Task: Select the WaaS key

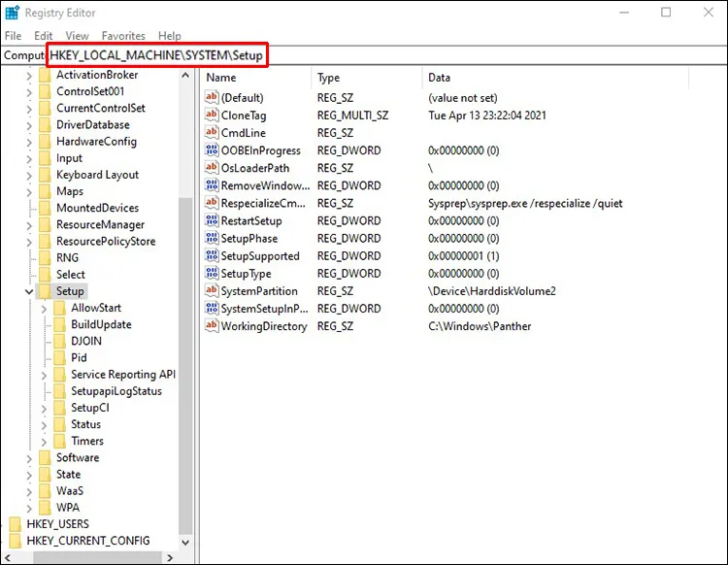Action: point(70,490)
